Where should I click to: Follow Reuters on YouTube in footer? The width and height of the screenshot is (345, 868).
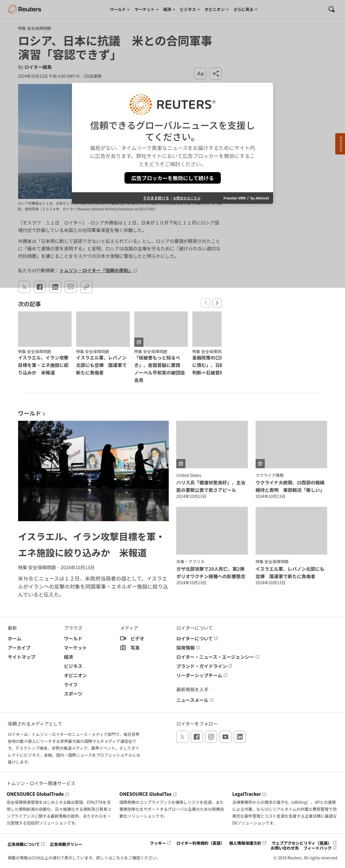(x=225, y=736)
